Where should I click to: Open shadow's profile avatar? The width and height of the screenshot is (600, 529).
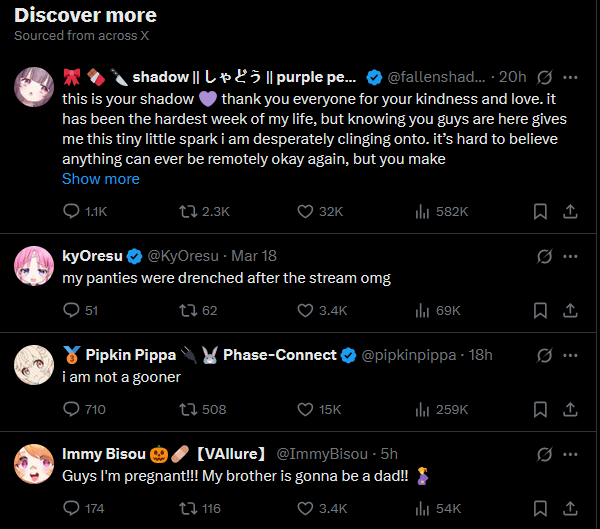pyautogui.click(x=34, y=87)
